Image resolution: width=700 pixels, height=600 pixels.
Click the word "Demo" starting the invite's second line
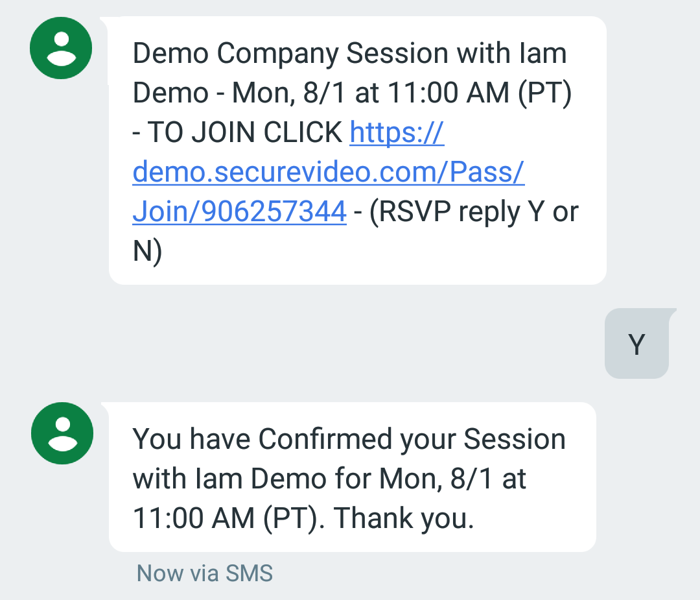click(x=170, y=93)
